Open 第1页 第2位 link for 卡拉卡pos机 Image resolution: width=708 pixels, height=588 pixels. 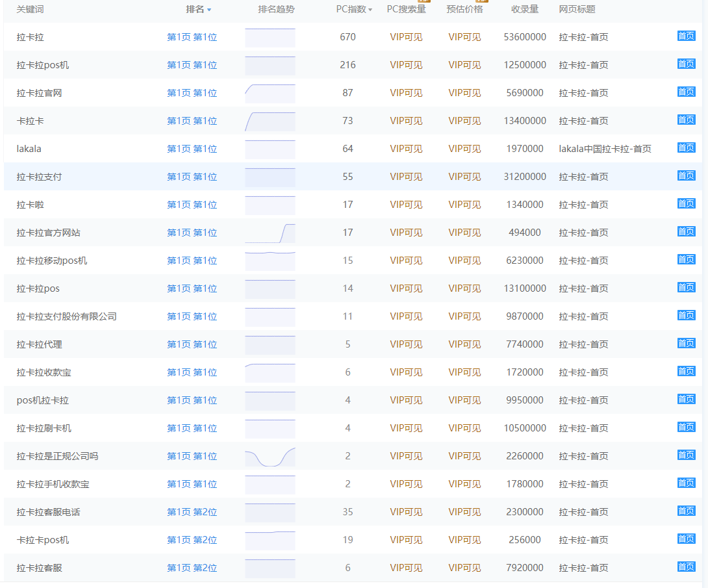click(192, 540)
